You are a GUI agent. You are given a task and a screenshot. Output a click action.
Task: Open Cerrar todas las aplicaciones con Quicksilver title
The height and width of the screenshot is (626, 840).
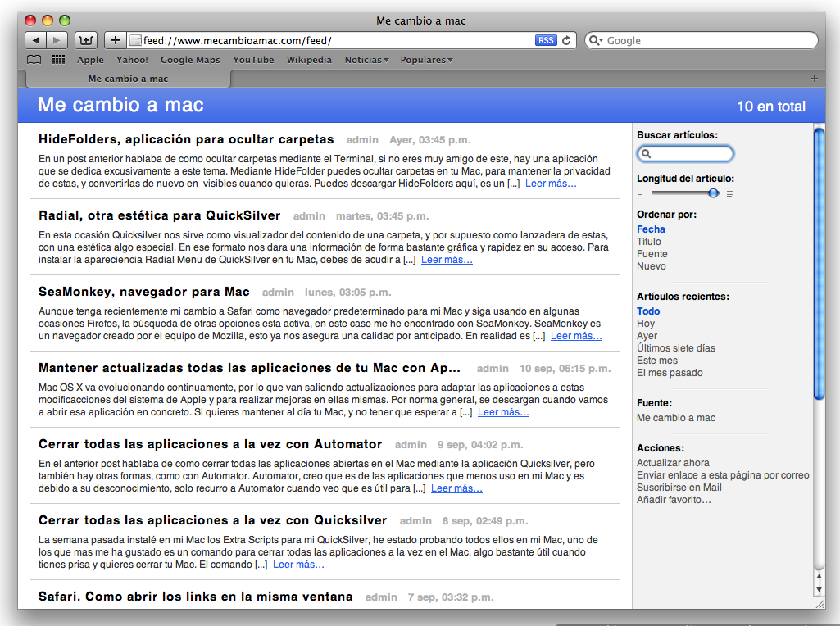point(212,520)
